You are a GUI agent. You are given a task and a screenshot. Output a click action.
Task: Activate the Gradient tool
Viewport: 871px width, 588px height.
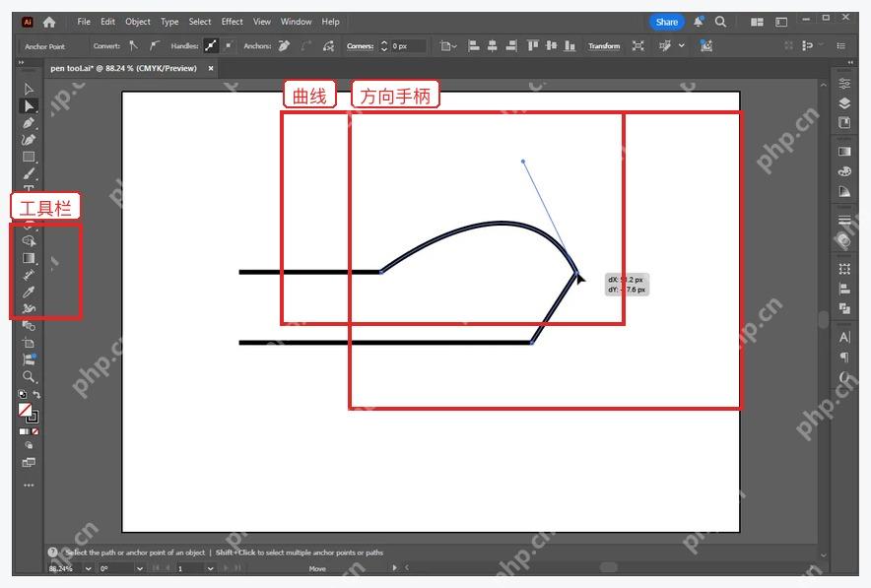[29, 258]
